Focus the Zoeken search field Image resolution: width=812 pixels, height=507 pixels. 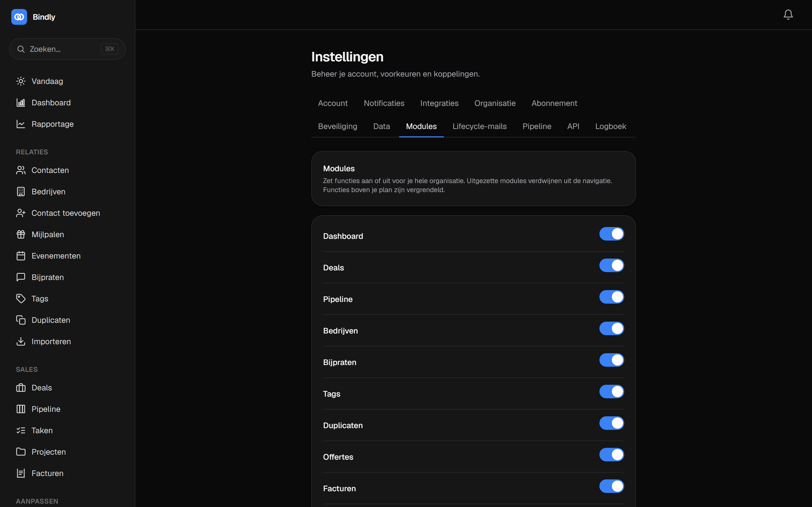click(67, 49)
